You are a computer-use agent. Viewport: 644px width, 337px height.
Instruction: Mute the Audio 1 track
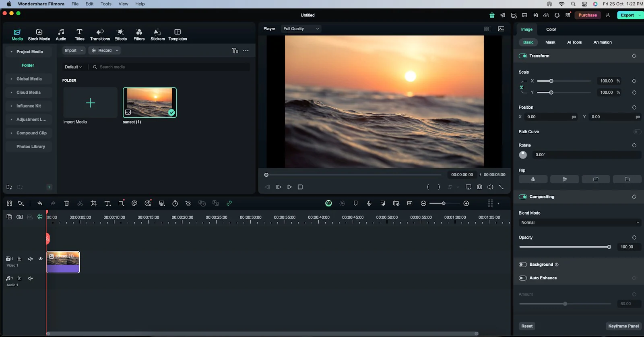[30, 279]
